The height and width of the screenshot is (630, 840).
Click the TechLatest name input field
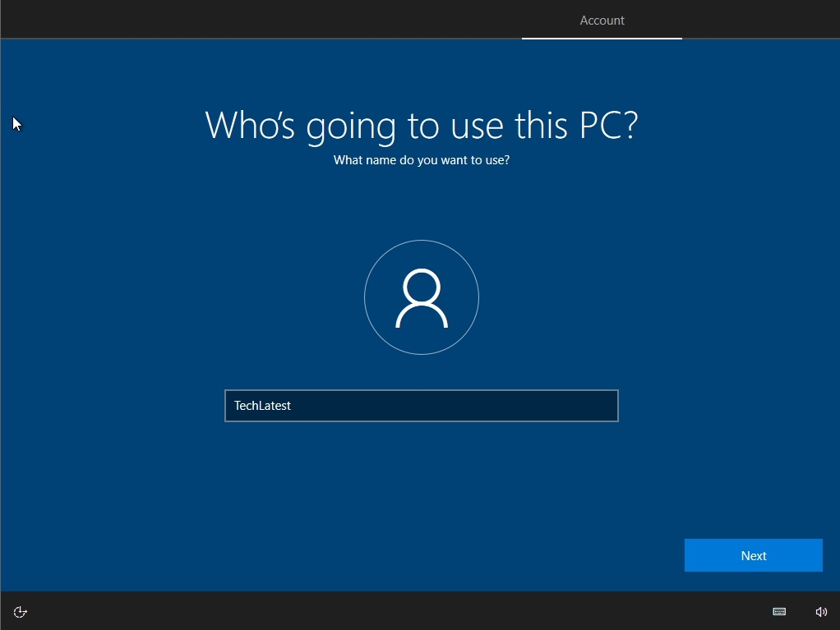pos(421,405)
